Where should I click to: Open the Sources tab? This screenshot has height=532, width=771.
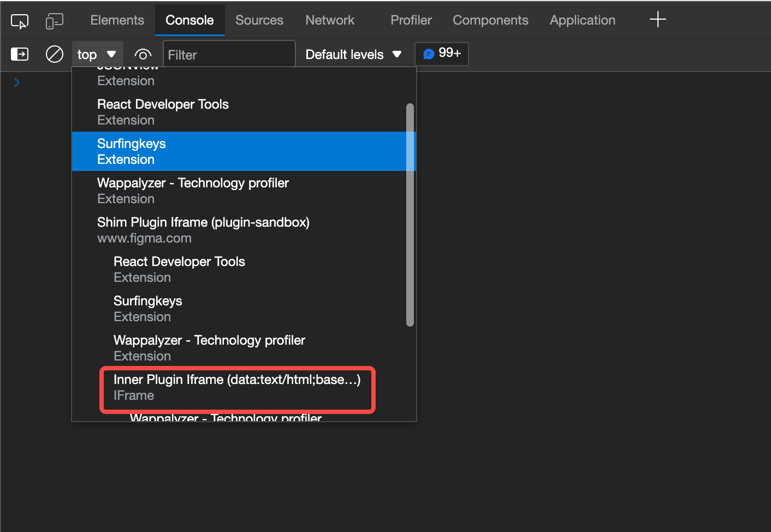[x=259, y=20]
